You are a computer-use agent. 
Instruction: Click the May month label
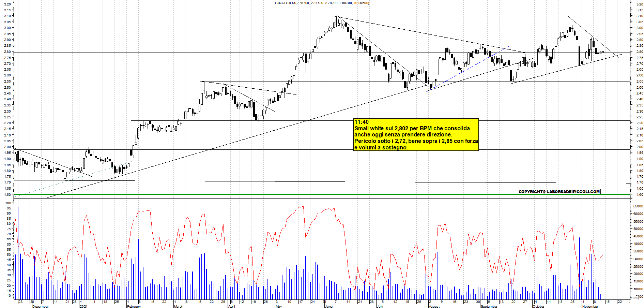click(x=279, y=306)
